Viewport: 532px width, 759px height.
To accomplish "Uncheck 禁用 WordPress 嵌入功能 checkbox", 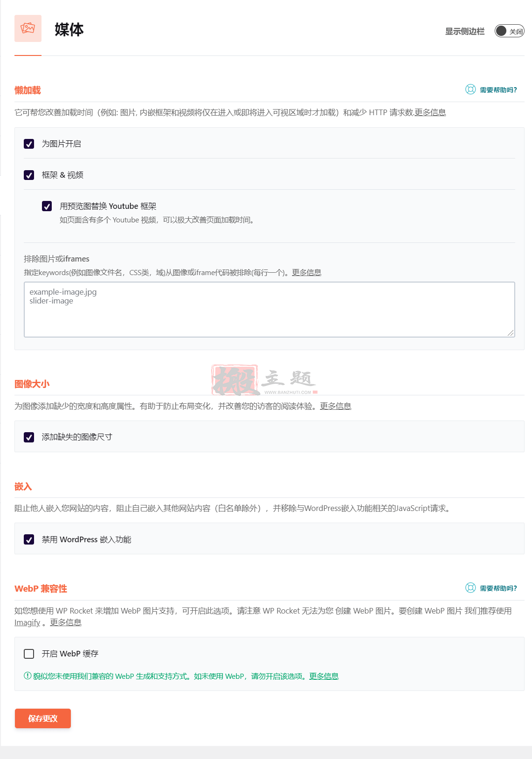I will click(29, 539).
